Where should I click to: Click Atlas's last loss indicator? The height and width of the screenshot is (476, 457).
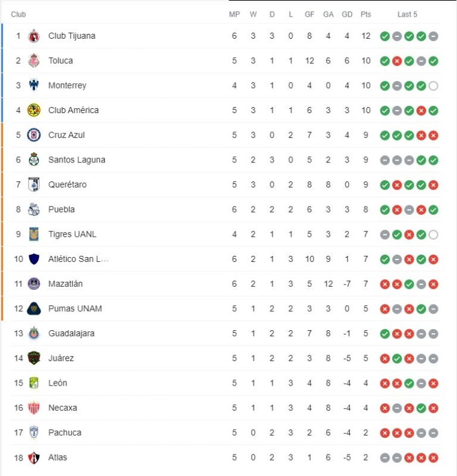(433, 458)
